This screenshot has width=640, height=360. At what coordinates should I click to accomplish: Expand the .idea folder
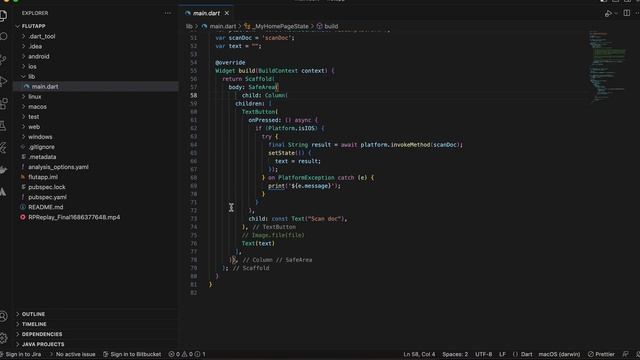coord(35,47)
